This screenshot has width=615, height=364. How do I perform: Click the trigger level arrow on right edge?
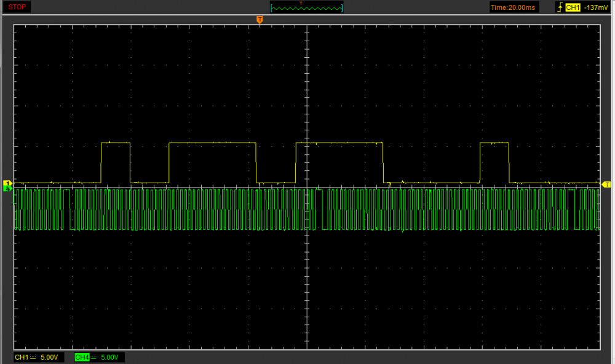coord(606,184)
